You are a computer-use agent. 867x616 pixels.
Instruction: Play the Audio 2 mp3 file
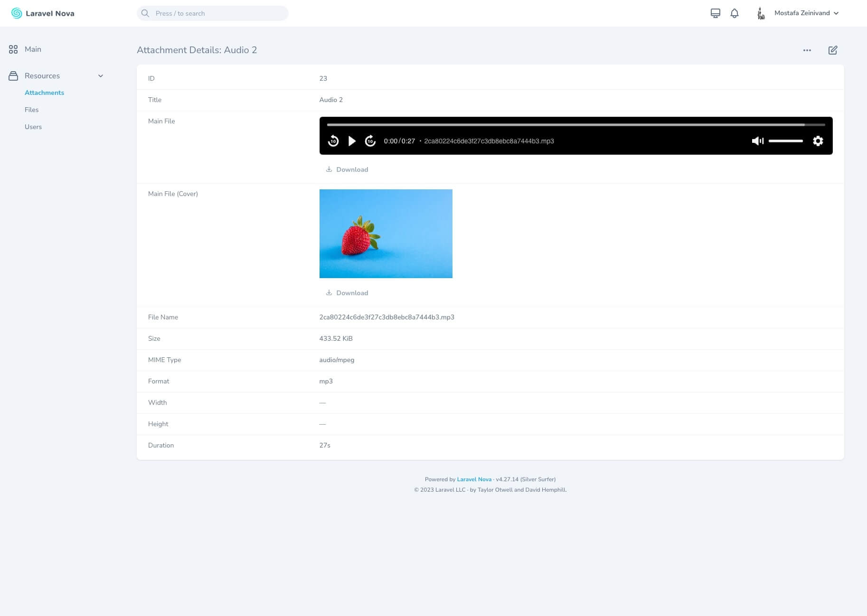coord(352,141)
